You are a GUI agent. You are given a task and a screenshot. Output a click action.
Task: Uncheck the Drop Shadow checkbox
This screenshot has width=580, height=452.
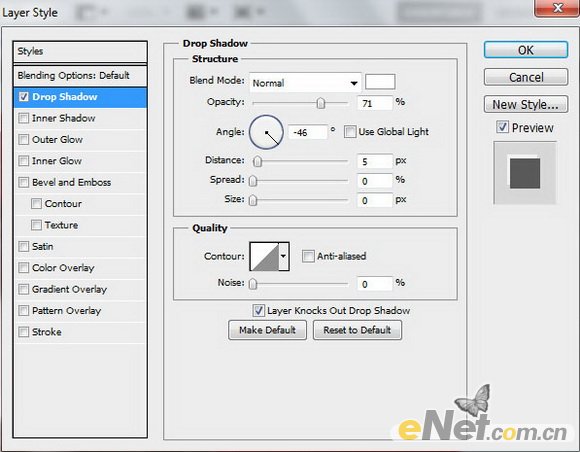(24, 97)
